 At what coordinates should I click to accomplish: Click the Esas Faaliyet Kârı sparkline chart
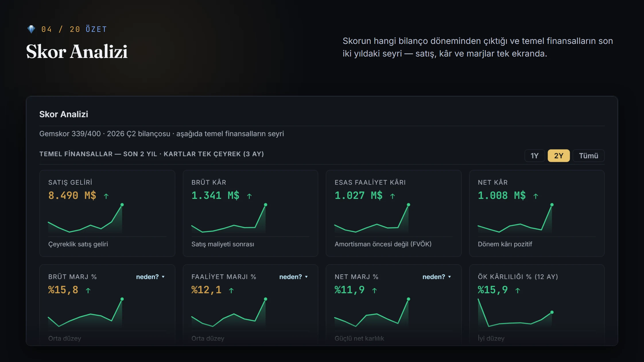pyautogui.click(x=372, y=219)
